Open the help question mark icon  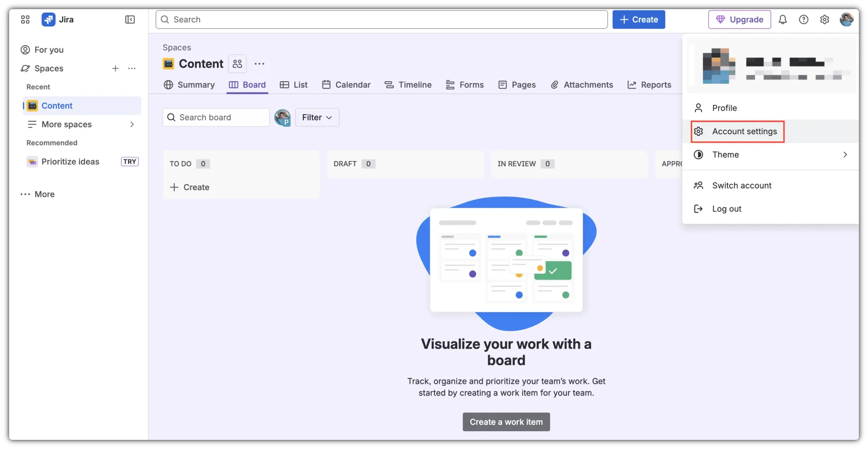[x=803, y=20]
